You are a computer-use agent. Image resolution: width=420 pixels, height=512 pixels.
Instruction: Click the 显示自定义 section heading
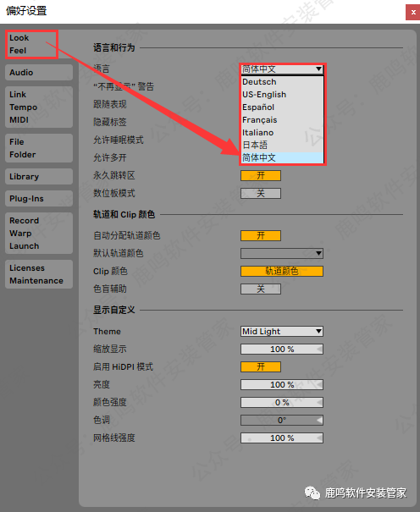click(114, 310)
